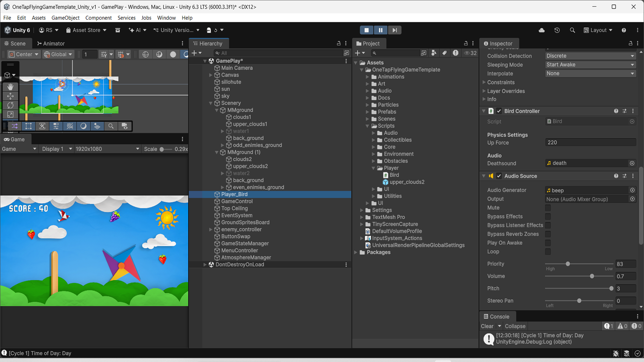Expand the Constraints section

coord(484,82)
